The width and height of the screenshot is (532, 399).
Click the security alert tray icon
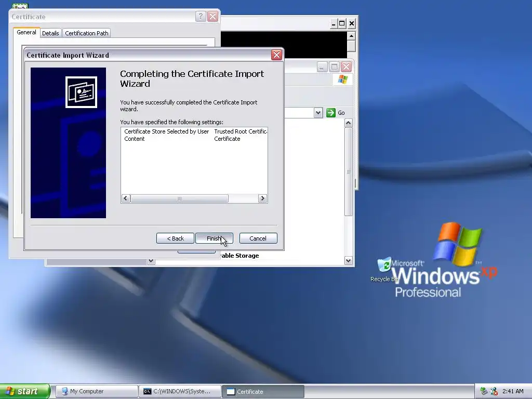pyautogui.click(x=494, y=391)
